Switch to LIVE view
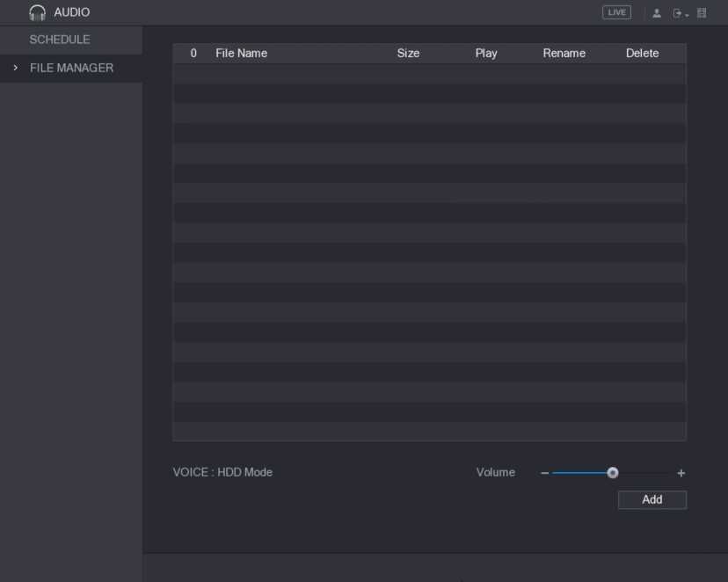This screenshot has width=728, height=582. pos(616,12)
